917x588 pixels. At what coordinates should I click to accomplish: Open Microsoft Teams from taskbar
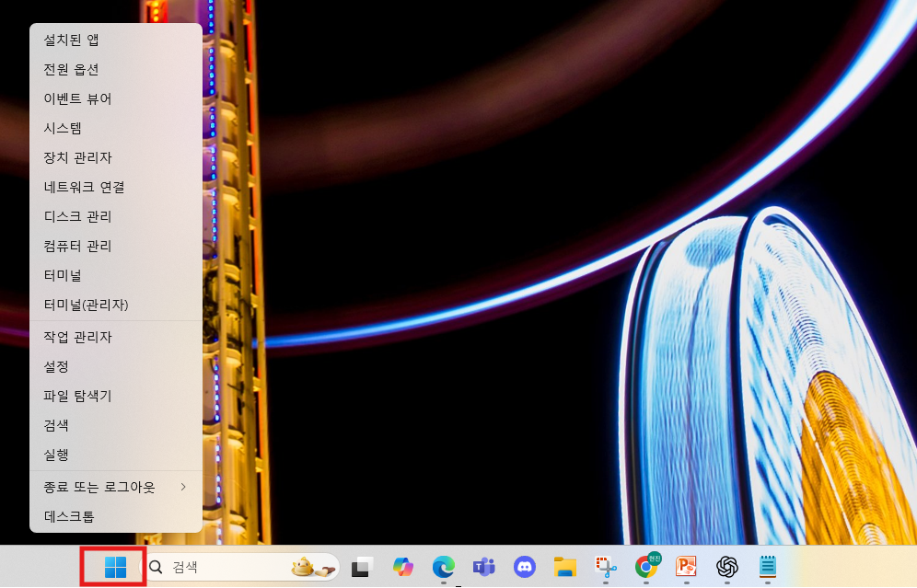tap(484, 567)
